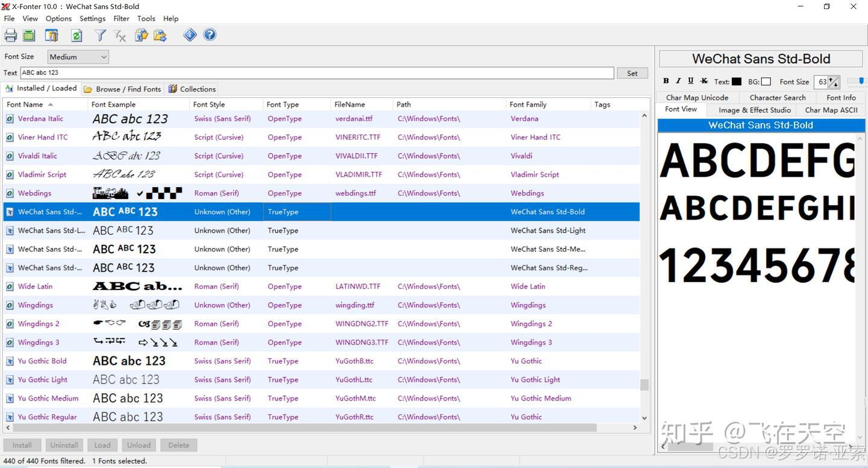Sort list by the Font Name column header
868x468 pixels.
coord(45,104)
